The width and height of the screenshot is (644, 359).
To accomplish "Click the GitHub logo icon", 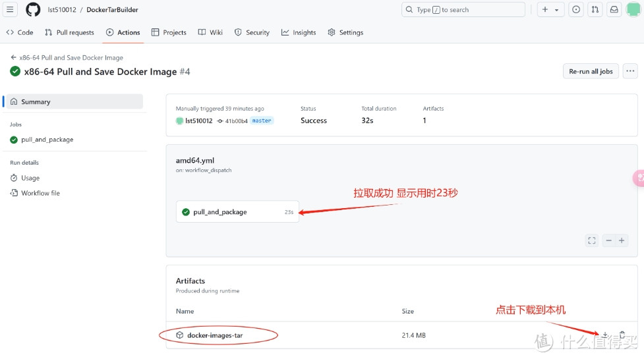I will [x=33, y=9].
